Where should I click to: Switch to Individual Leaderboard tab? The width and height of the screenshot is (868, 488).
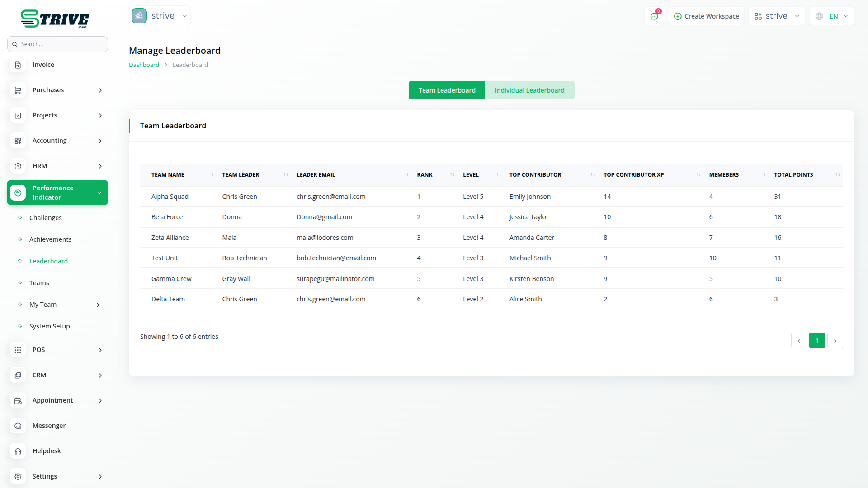tap(529, 90)
